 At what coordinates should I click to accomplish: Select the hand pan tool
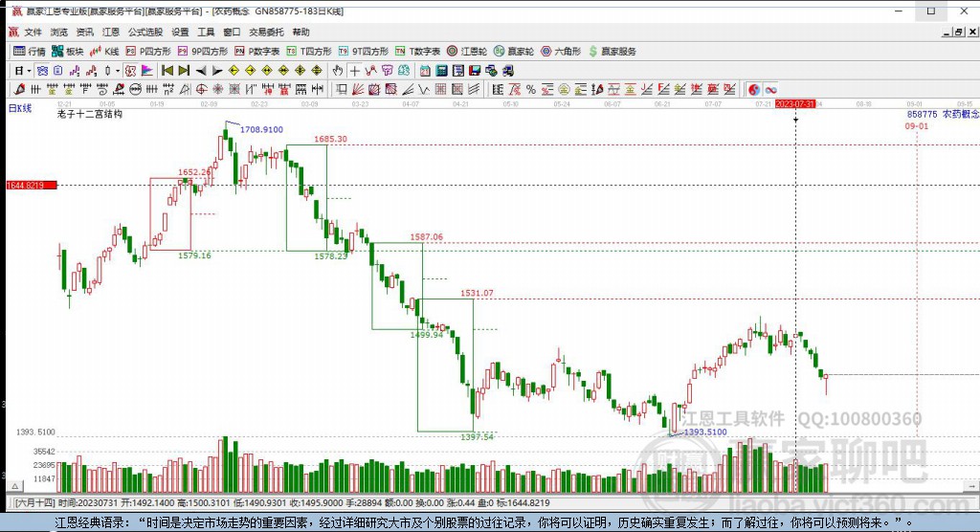(x=338, y=71)
